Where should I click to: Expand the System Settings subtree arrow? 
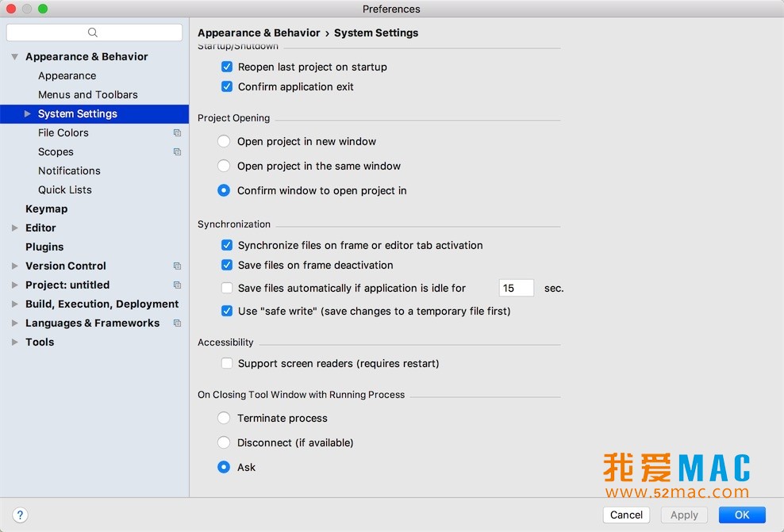(28, 114)
